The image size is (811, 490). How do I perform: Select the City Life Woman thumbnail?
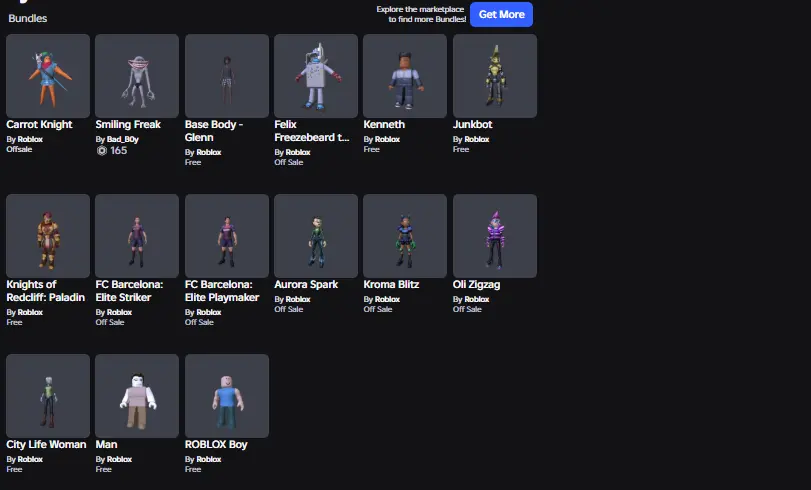click(48, 396)
